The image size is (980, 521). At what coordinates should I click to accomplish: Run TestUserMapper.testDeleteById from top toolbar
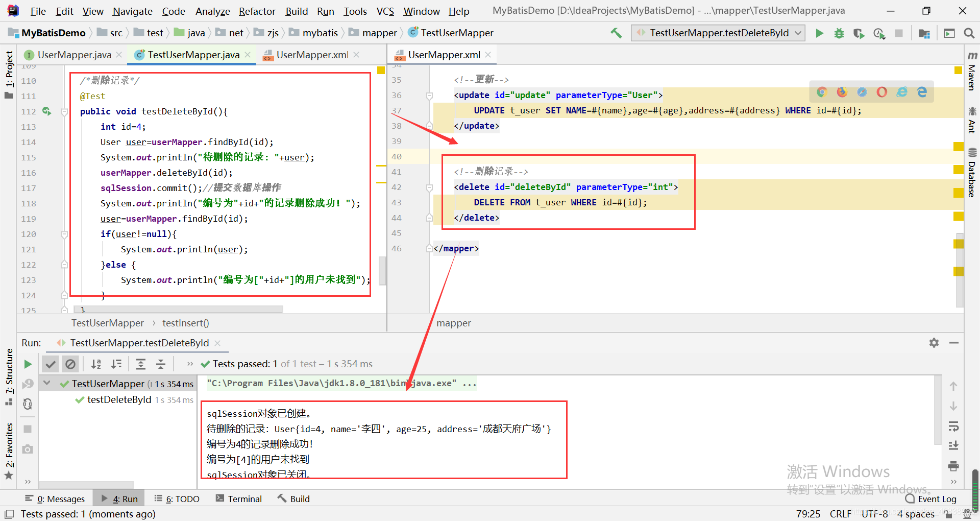coord(820,33)
